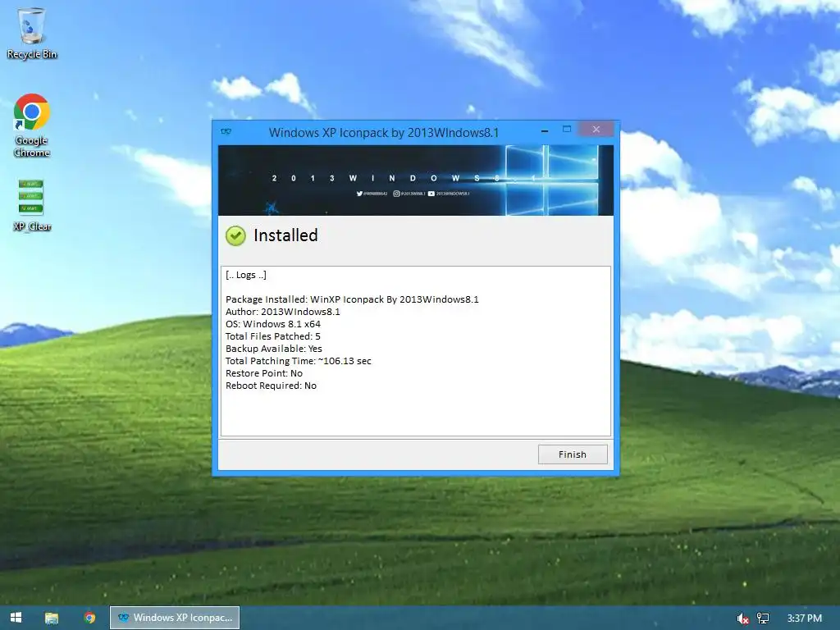Select the Google Chrome desktop shortcut
This screenshot has width=840, height=630.
[32, 126]
